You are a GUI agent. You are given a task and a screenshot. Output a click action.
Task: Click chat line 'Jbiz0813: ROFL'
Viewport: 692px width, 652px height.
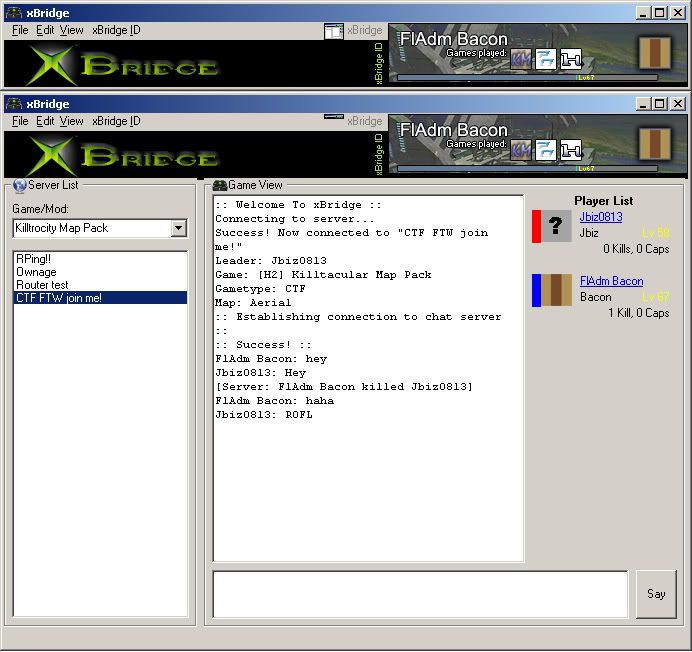(x=264, y=415)
